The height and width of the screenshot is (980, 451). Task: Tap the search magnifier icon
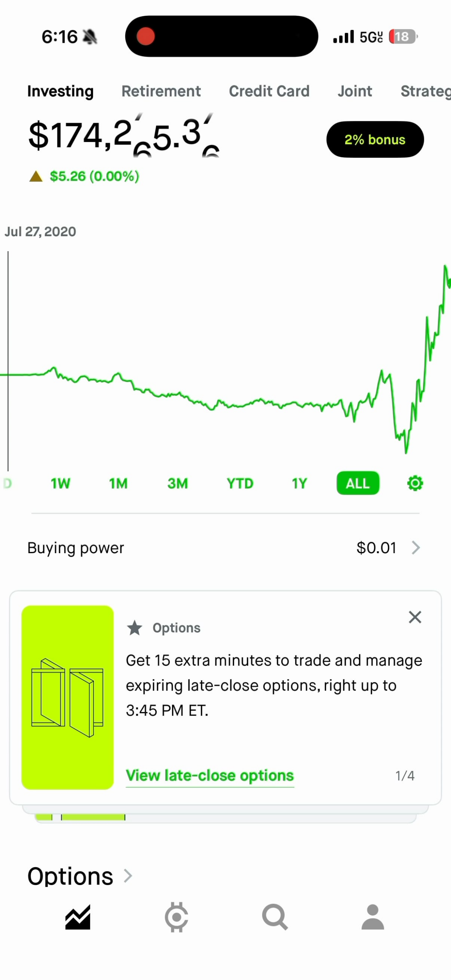point(275,917)
